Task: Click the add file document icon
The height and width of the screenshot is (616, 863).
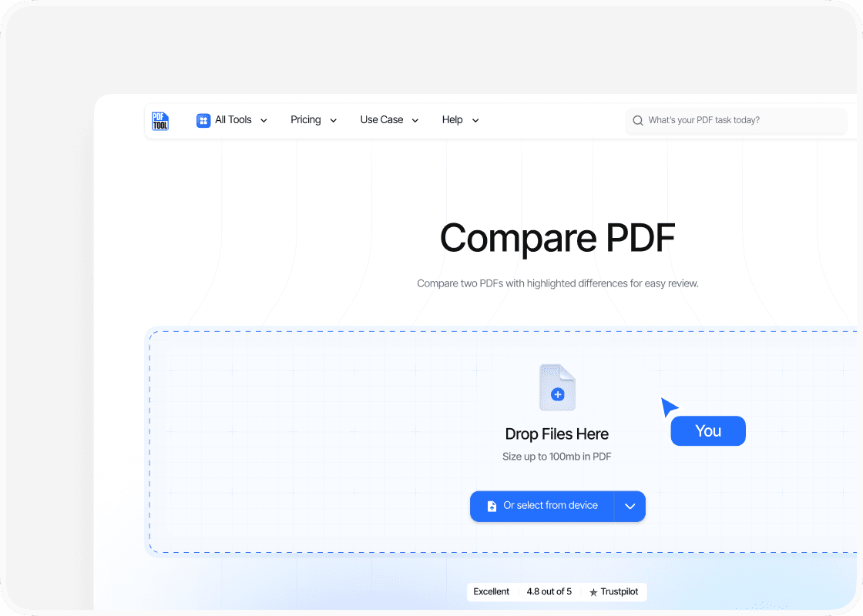Action: point(557,387)
